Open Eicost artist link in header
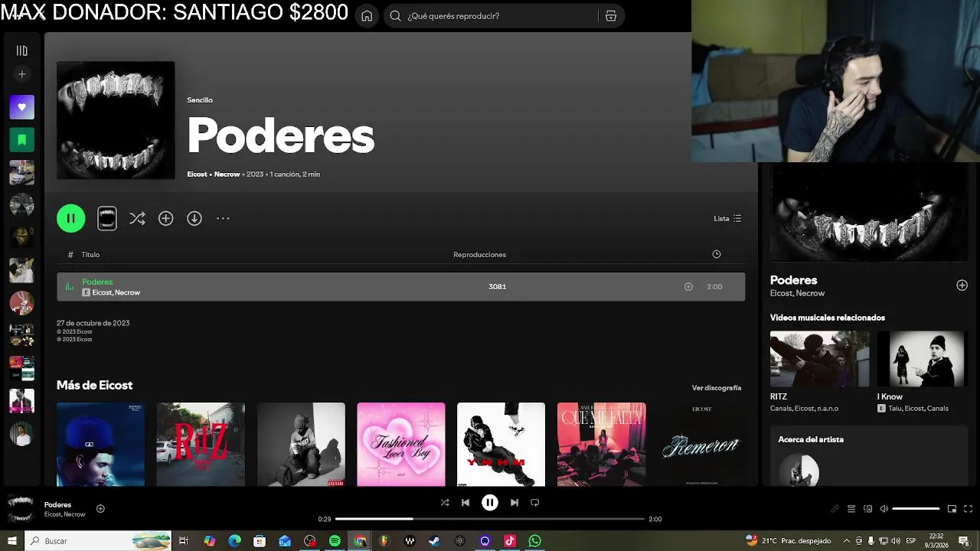The image size is (980, 551). coord(197,174)
